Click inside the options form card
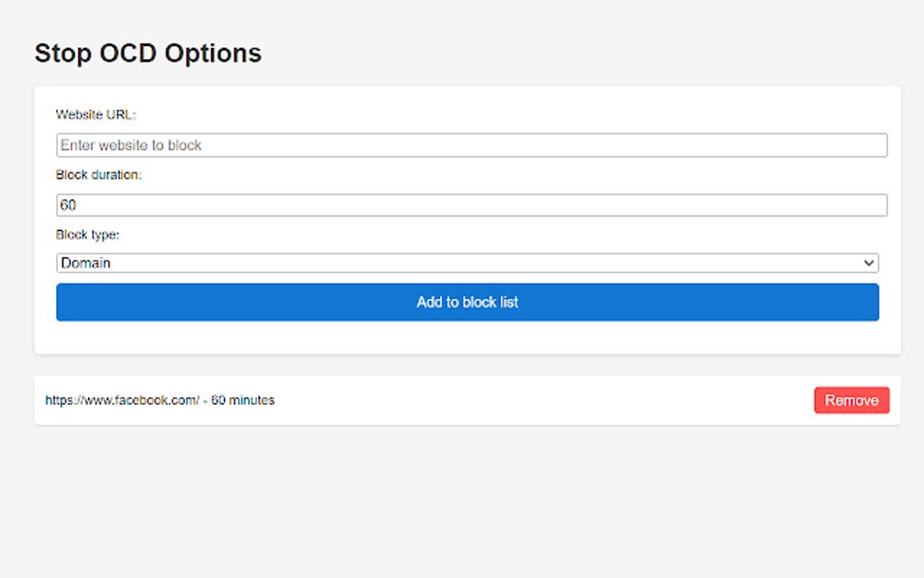This screenshot has height=578, width=924. 467,335
